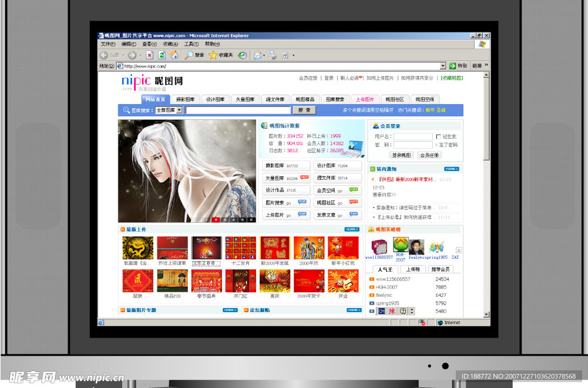The width and height of the screenshot is (588, 388).
Task: Open the Mail button dropdown arrow
Action: pyautogui.click(x=264, y=55)
